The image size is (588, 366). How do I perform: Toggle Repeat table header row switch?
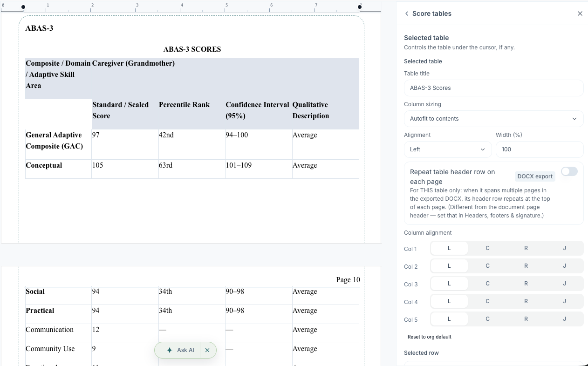point(569,171)
